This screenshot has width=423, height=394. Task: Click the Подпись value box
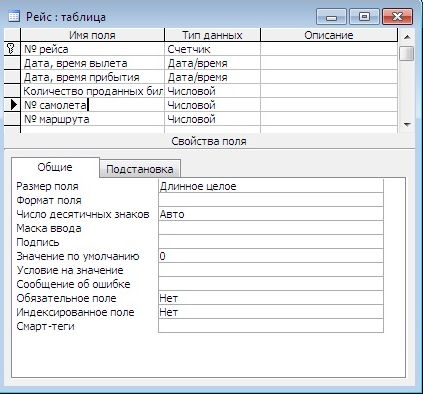click(271, 242)
